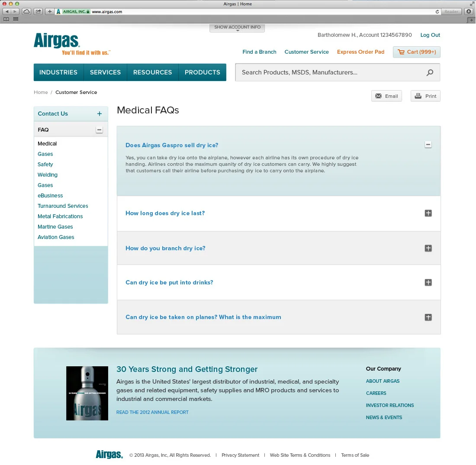Click the Airgas logo in footer
This screenshot has width=476, height=465.
pos(109,454)
